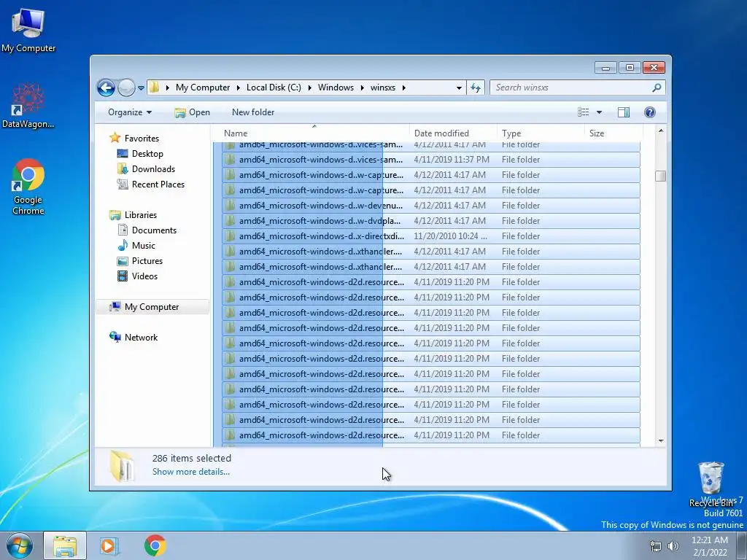Click the 4/11/2019 11:37 PM date cell

pos(451,160)
